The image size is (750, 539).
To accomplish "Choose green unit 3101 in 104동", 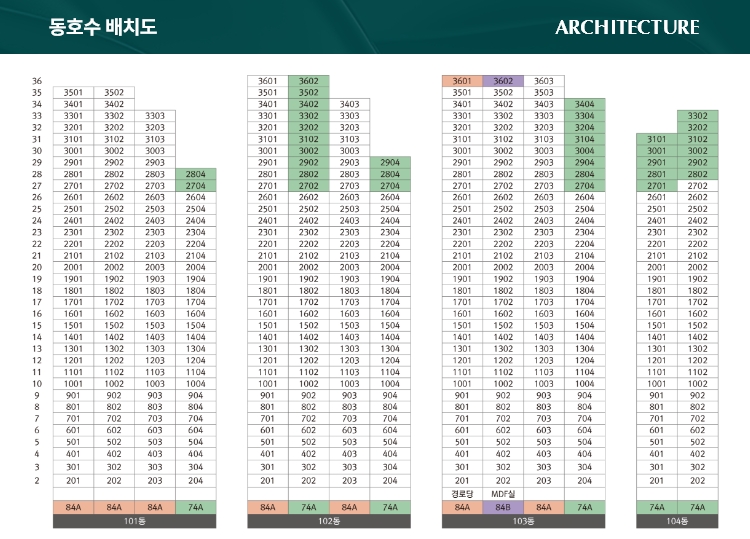I will pos(657,139).
